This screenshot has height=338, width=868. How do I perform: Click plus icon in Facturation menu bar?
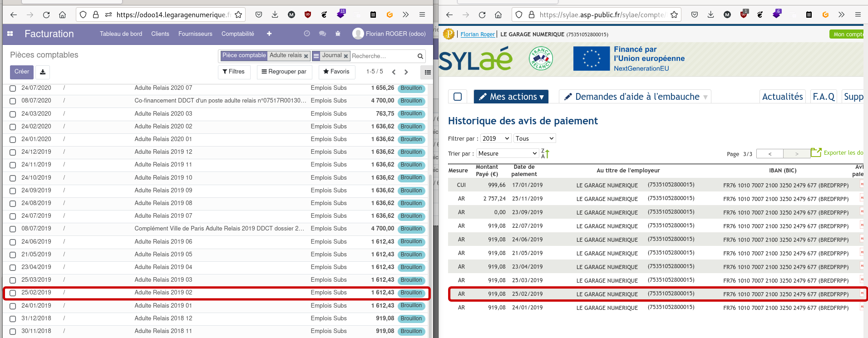[x=269, y=34]
